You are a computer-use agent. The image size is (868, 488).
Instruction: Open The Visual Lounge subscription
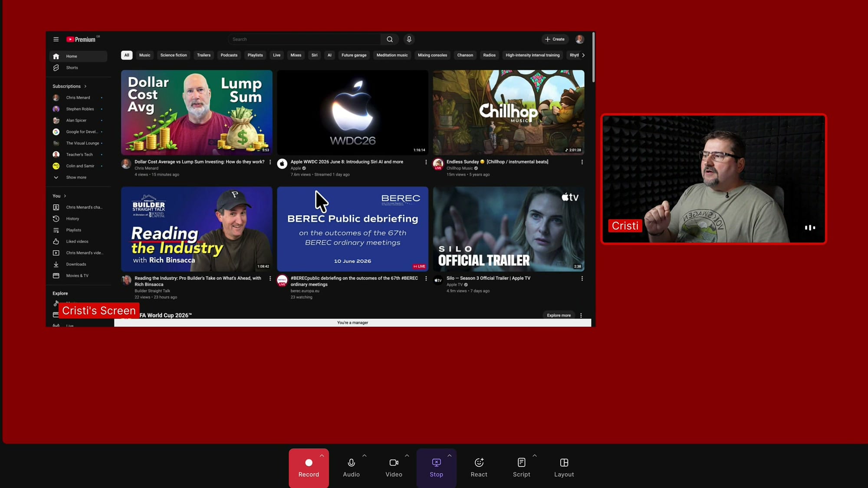[x=78, y=143]
